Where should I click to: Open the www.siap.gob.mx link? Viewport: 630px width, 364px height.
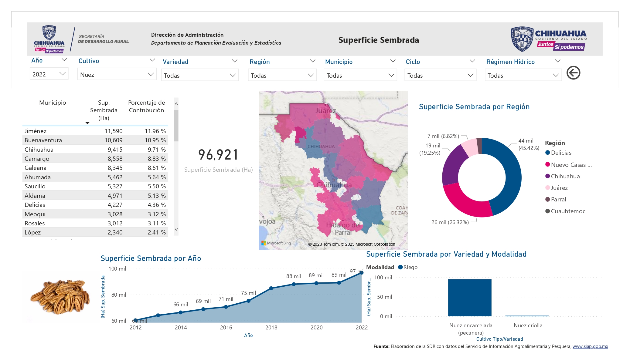tap(590, 346)
